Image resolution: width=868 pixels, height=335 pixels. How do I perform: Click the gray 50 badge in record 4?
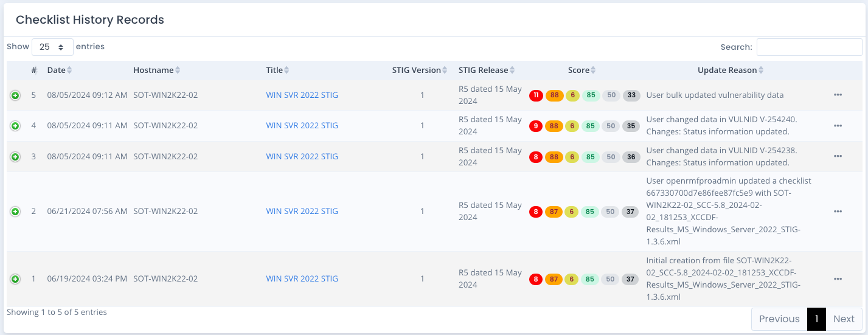(x=611, y=126)
